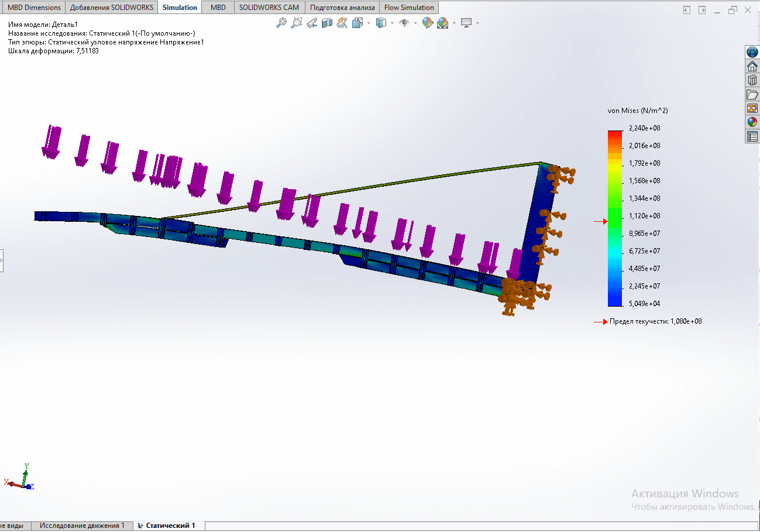
Task: Click the Previous View icon
Action: click(x=312, y=23)
